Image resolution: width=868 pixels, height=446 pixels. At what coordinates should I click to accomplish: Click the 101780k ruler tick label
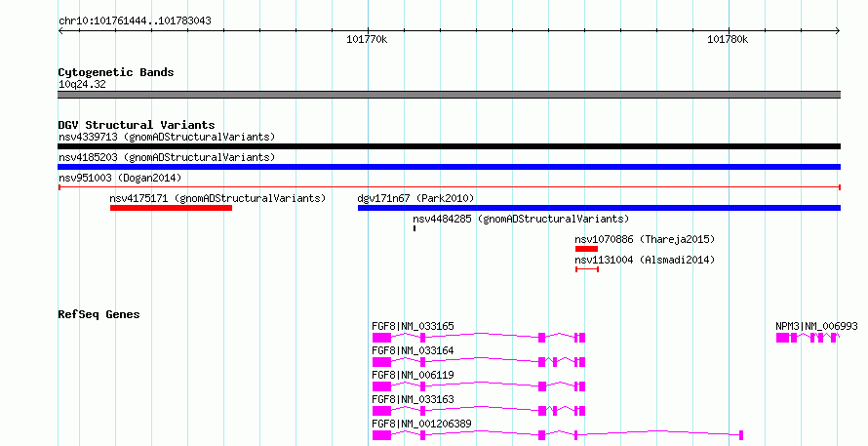click(x=728, y=39)
